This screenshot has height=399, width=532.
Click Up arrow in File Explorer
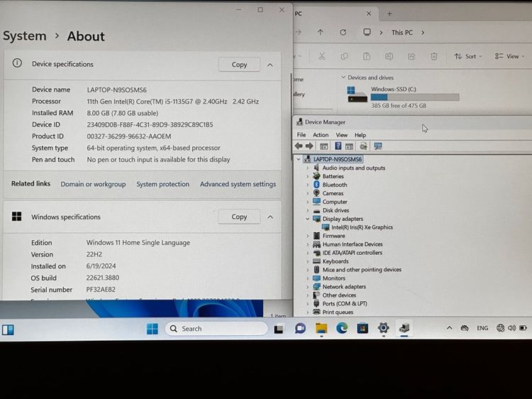coord(321,32)
